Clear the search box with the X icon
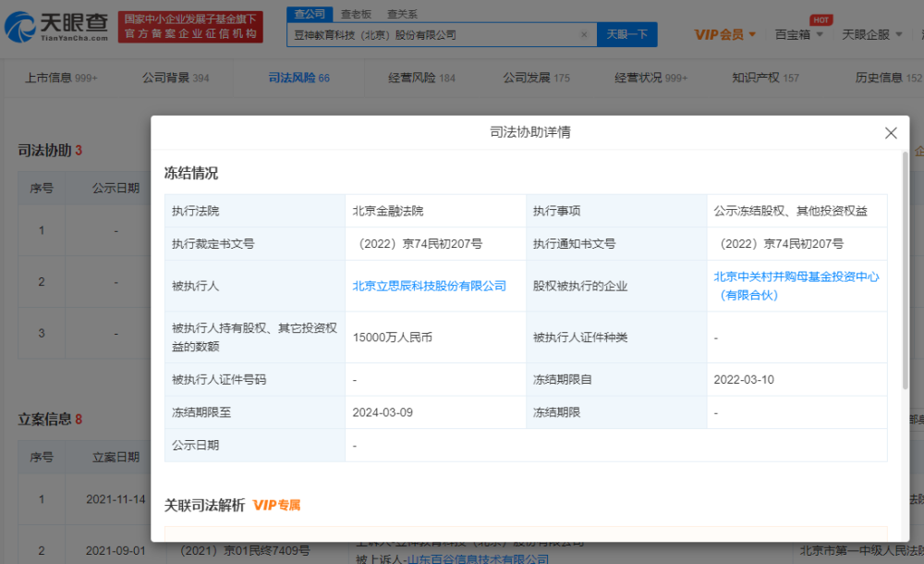 (584, 35)
